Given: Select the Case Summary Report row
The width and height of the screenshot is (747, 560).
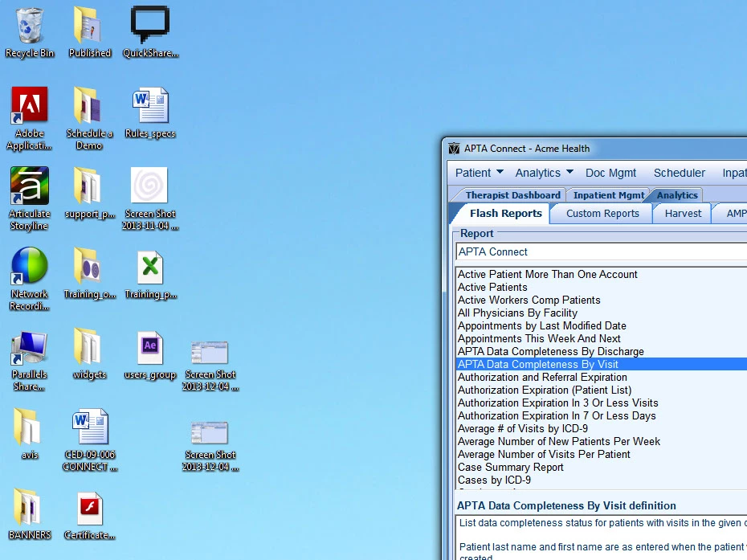Looking at the screenshot, I should click(602, 468).
